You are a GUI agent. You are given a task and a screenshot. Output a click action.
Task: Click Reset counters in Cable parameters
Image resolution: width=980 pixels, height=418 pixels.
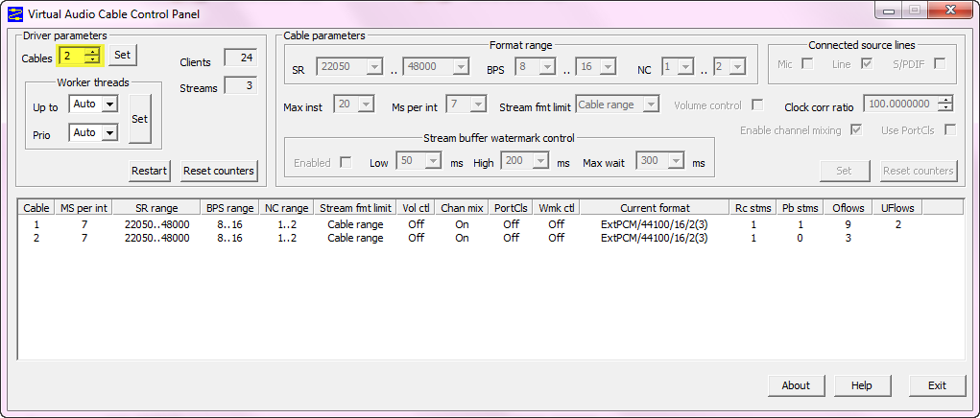click(919, 171)
